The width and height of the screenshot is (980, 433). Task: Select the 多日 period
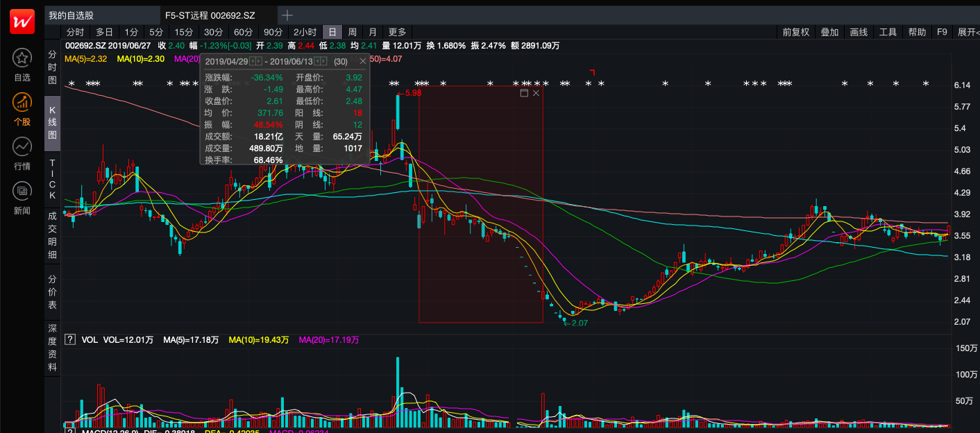coord(104,32)
